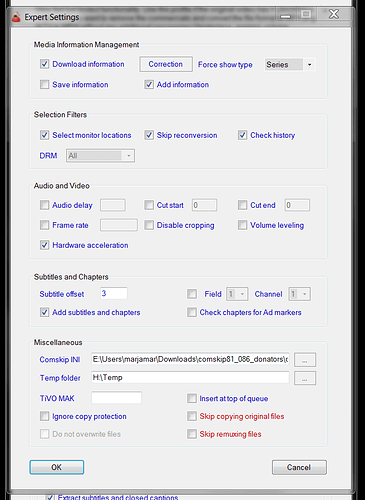Browse for Comskip INI file with ellipsis button
365x500 pixels.
305,360
